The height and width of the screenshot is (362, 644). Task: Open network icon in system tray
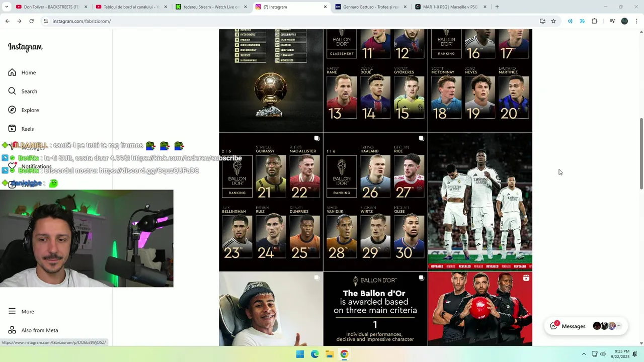click(594, 354)
